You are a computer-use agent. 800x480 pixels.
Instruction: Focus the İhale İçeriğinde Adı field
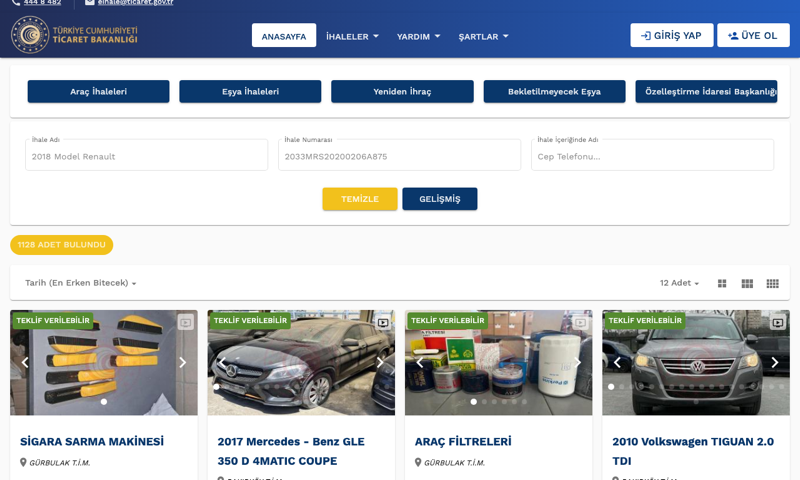point(653,155)
